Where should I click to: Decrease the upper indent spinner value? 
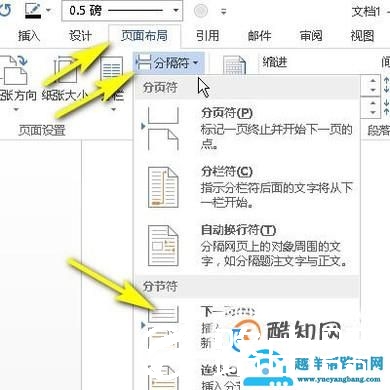(373, 90)
